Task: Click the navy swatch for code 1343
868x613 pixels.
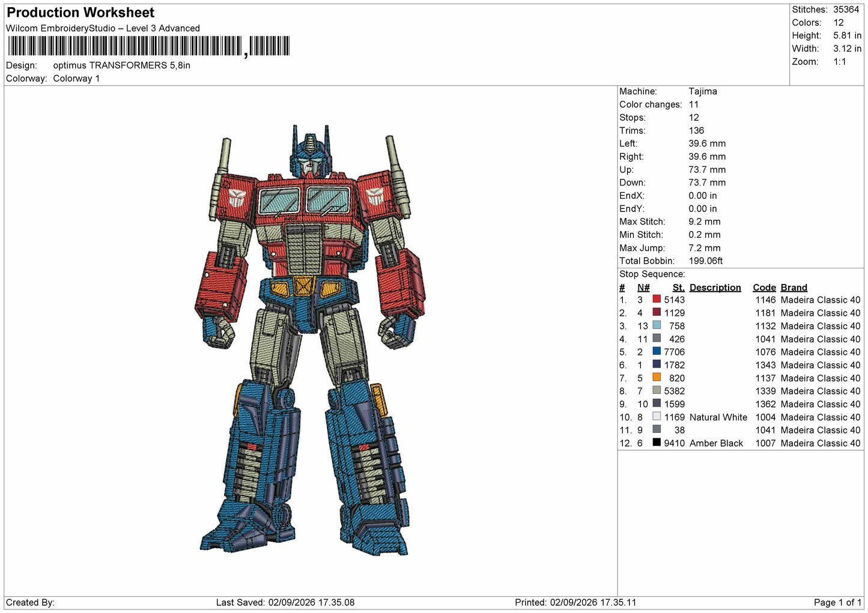Action: (x=657, y=364)
